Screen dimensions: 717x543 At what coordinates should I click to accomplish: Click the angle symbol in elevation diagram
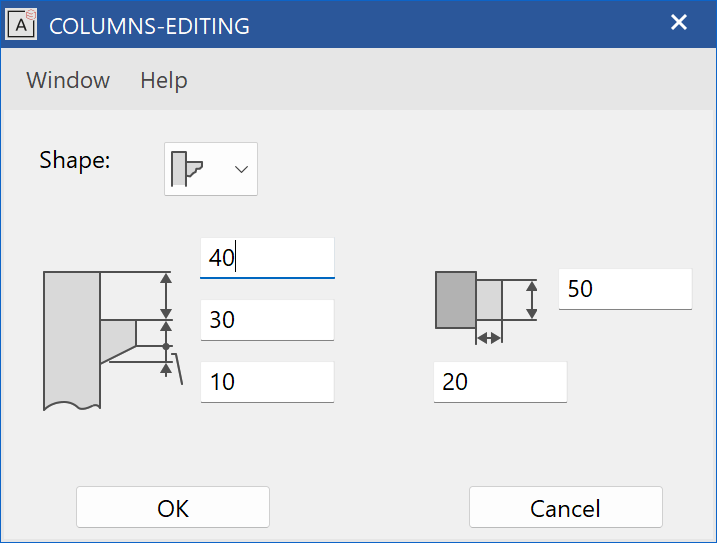pyautogui.click(x=176, y=369)
